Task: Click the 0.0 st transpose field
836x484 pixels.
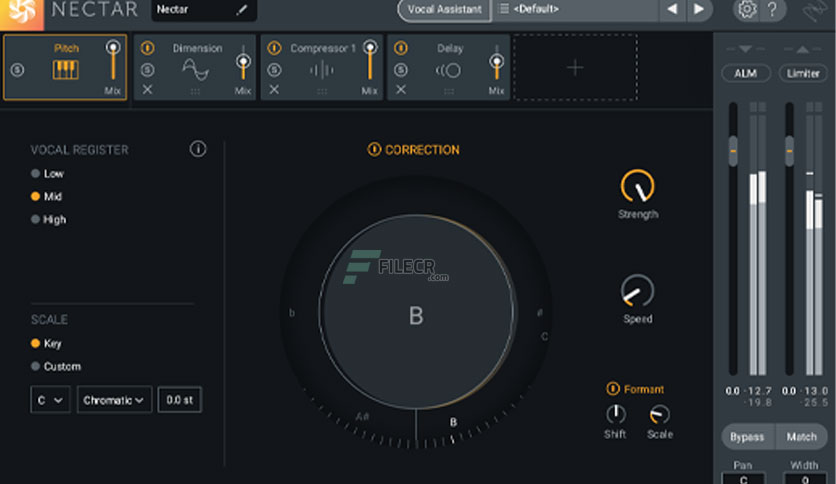Action: (x=180, y=400)
